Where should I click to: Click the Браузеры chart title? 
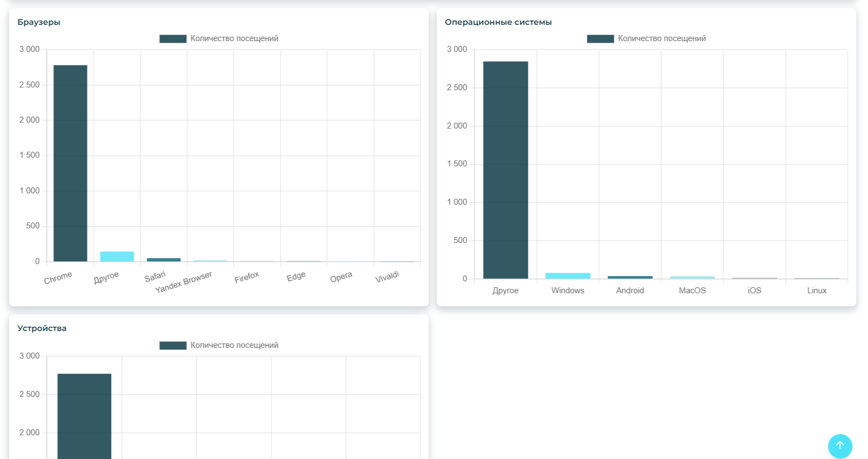pyautogui.click(x=39, y=22)
